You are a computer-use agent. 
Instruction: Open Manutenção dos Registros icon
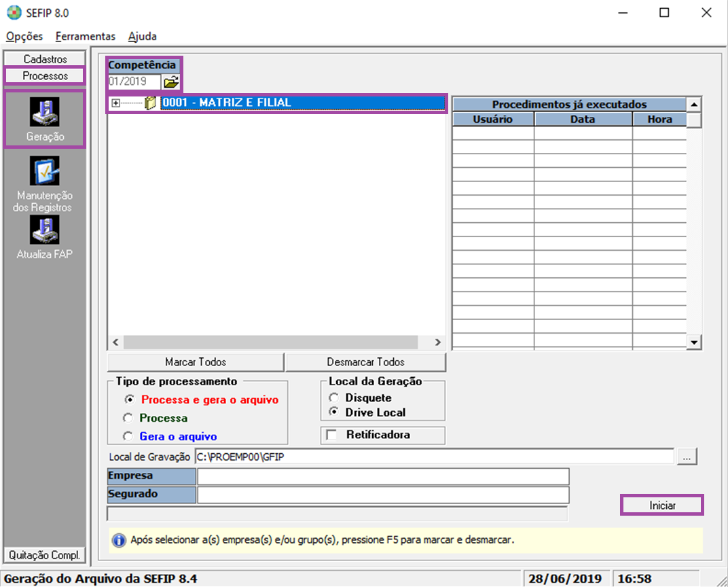(45, 171)
